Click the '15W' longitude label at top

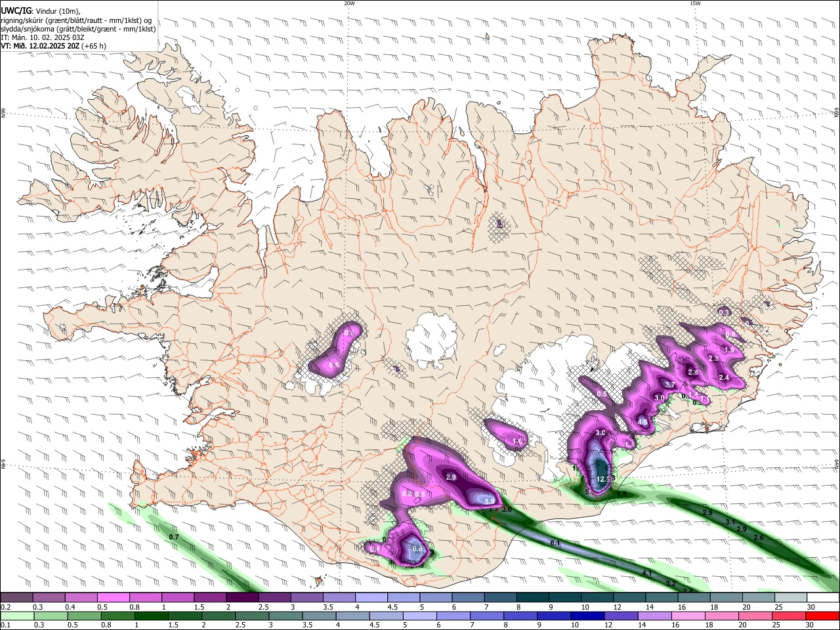click(695, 3)
